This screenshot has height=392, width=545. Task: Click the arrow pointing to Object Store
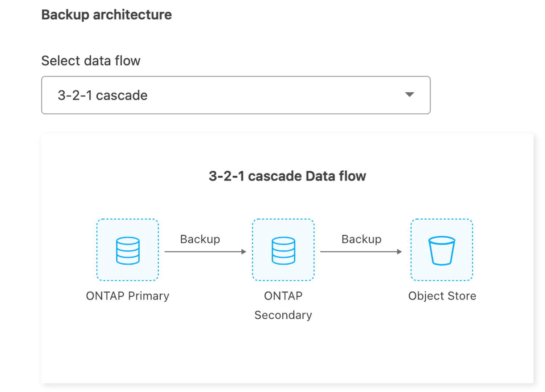tap(361, 252)
